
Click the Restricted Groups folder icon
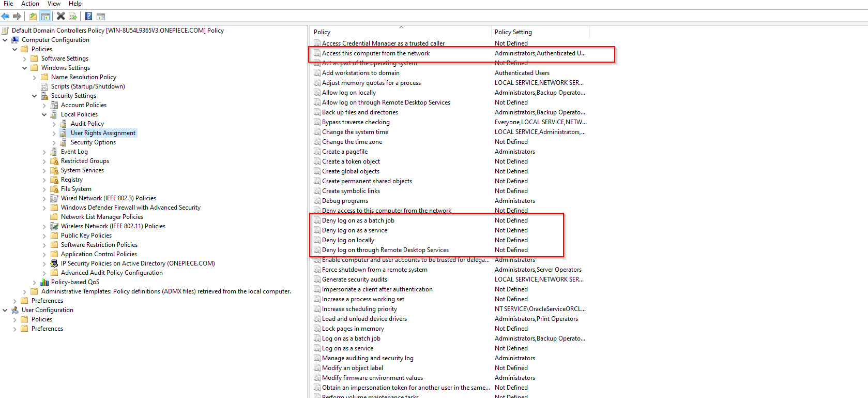(54, 161)
